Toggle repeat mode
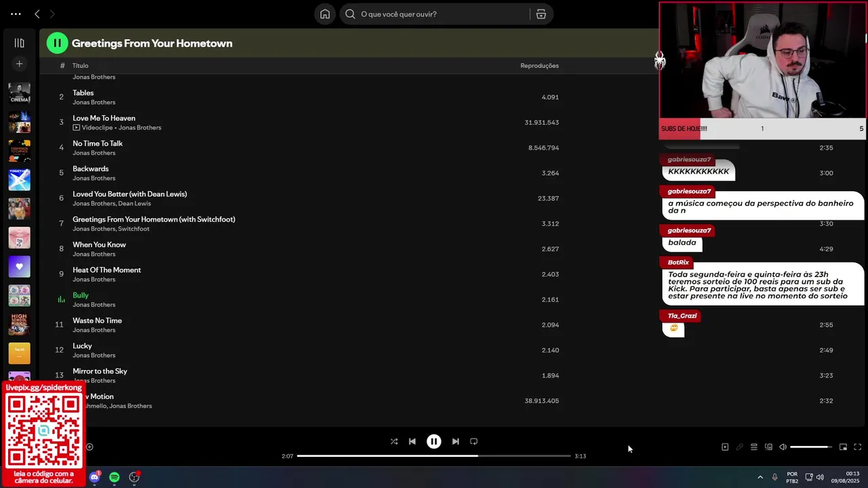 coord(474,441)
